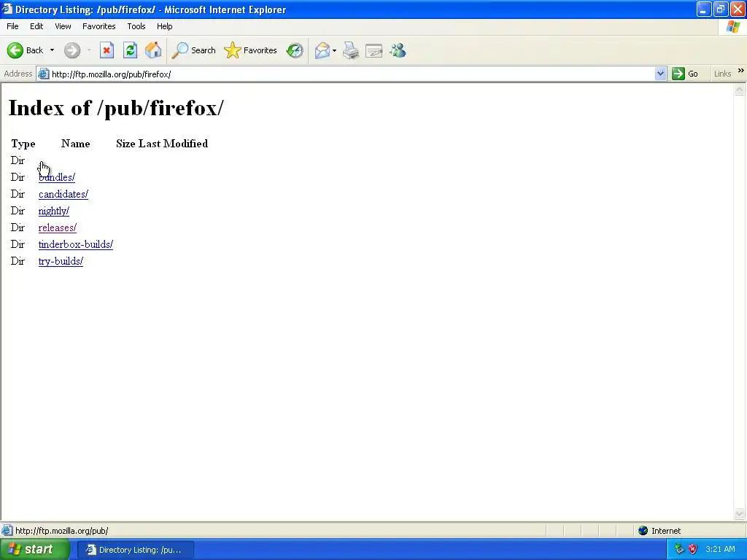This screenshot has height=560, width=747.
Task: Click the page icon in the Address bar
Action: pos(43,74)
